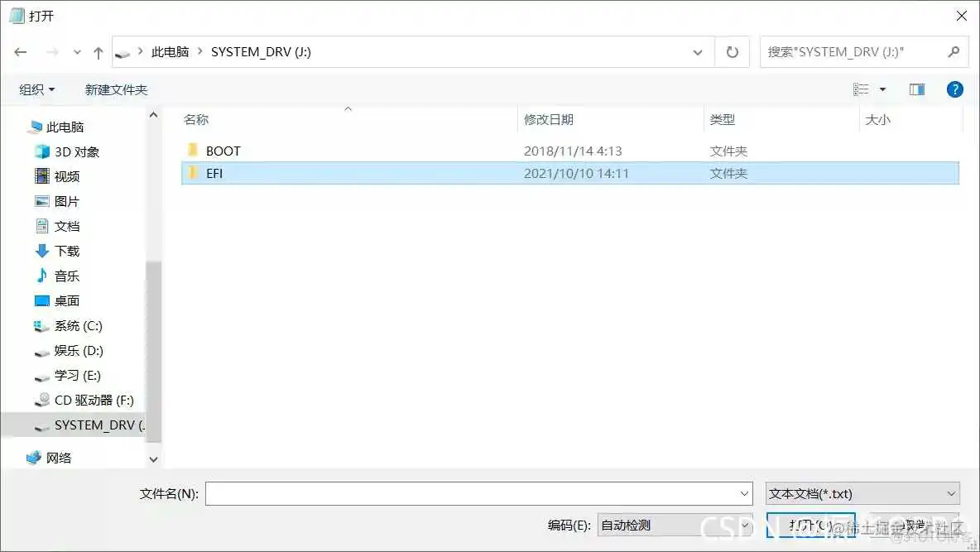Select the BOOT folder row

(x=223, y=151)
